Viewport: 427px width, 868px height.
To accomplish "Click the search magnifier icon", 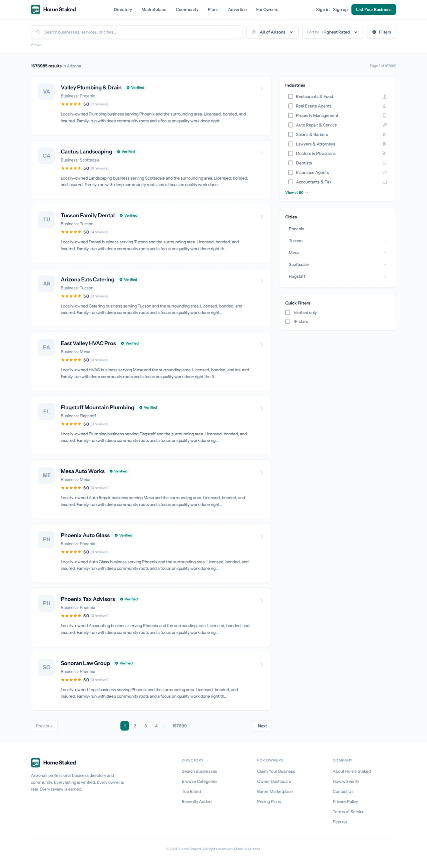I will click(38, 32).
